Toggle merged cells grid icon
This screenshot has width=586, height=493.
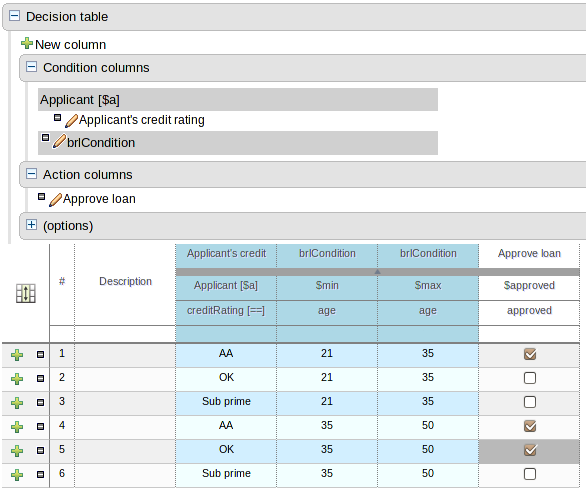[x=26, y=293]
